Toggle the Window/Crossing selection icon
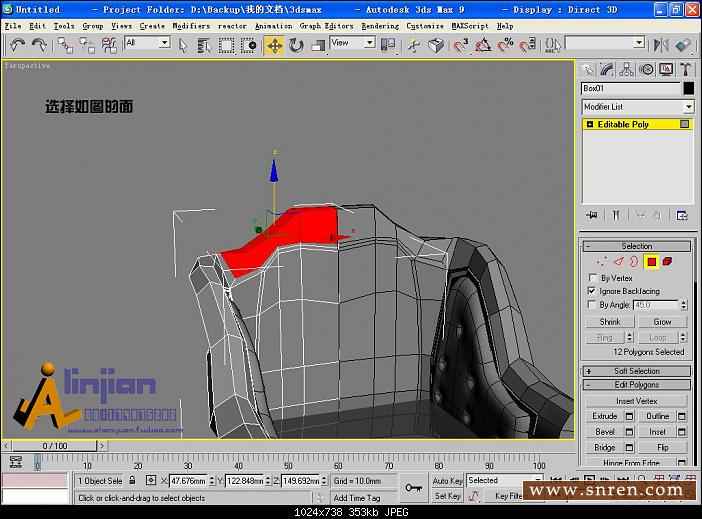The image size is (702, 519). tap(249, 45)
